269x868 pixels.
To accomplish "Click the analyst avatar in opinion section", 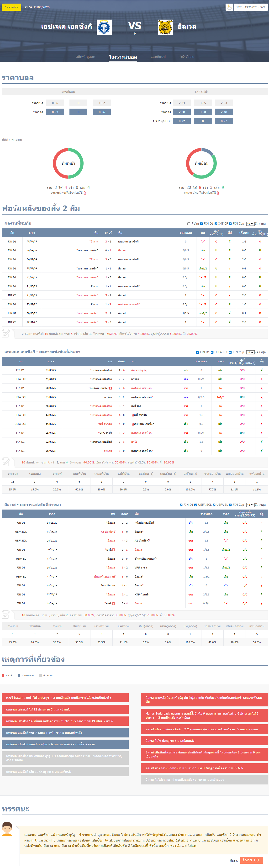I will click(7, 829).
